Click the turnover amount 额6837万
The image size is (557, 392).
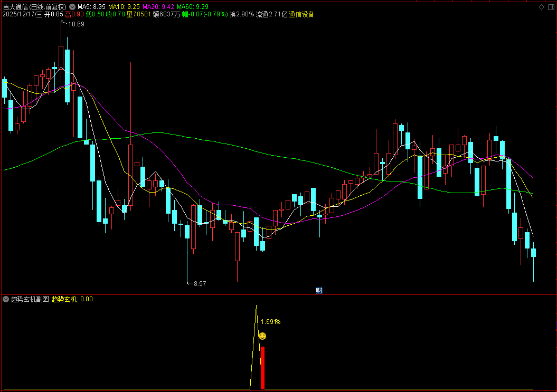(x=166, y=15)
